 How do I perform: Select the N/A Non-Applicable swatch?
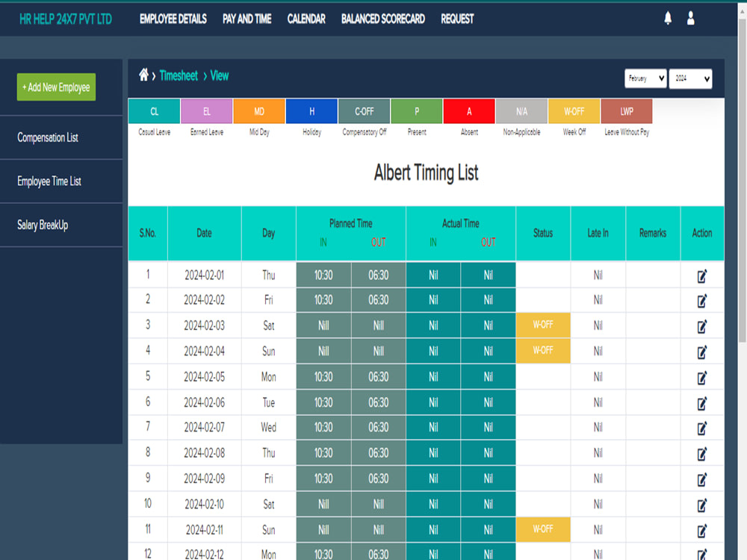521,111
